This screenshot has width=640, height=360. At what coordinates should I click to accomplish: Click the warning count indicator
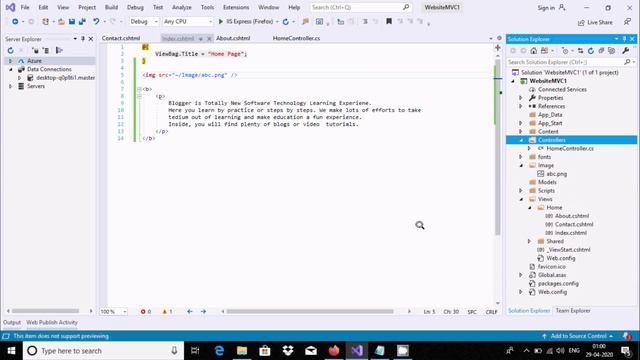tap(167, 311)
